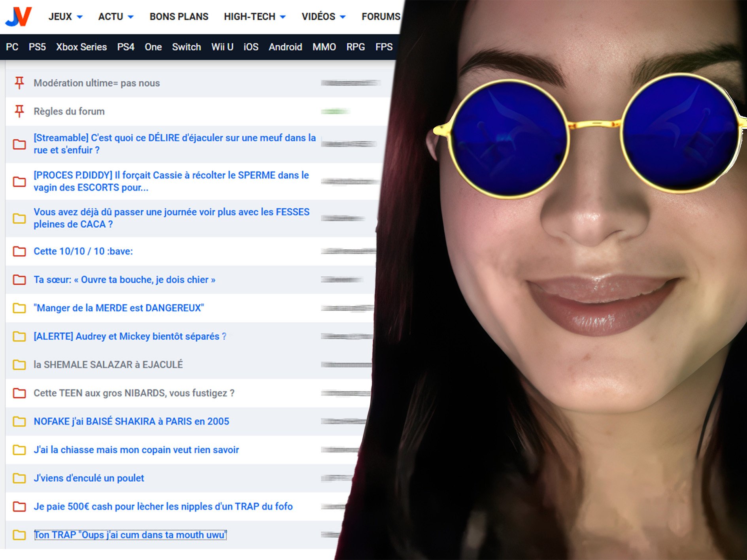The height and width of the screenshot is (560, 747).
Task: Click the pin icon beside Modération ultime
Action: [19, 83]
